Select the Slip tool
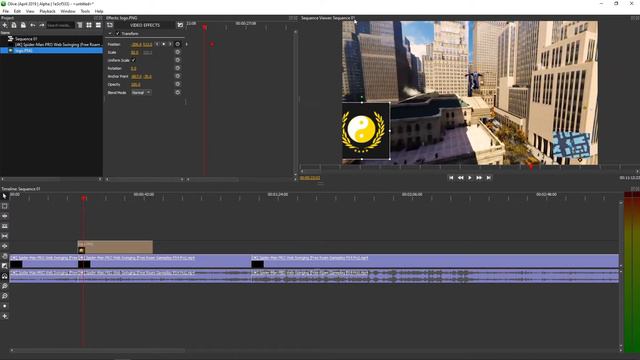Viewport: 640px width, 360px height. [5, 236]
